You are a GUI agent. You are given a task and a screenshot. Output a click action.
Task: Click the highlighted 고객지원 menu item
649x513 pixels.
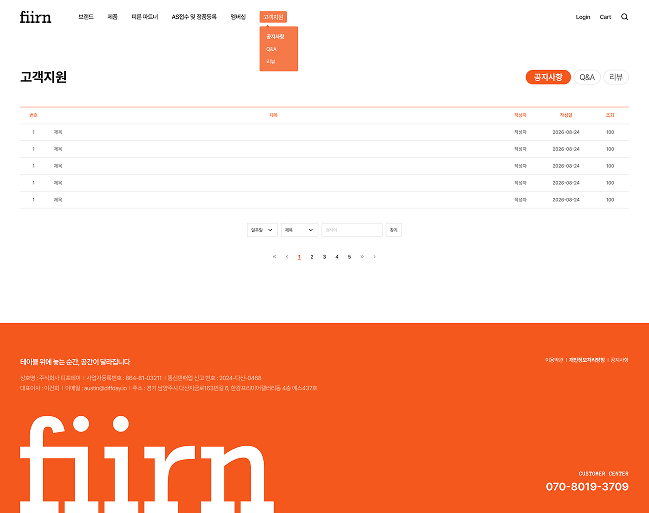pos(273,17)
